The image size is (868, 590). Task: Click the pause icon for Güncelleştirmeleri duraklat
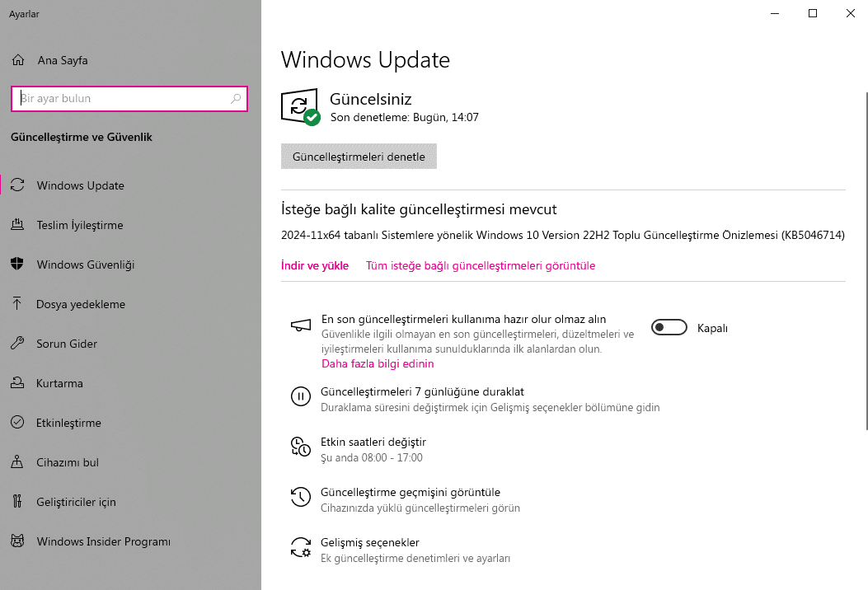pyautogui.click(x=301, y=396)
